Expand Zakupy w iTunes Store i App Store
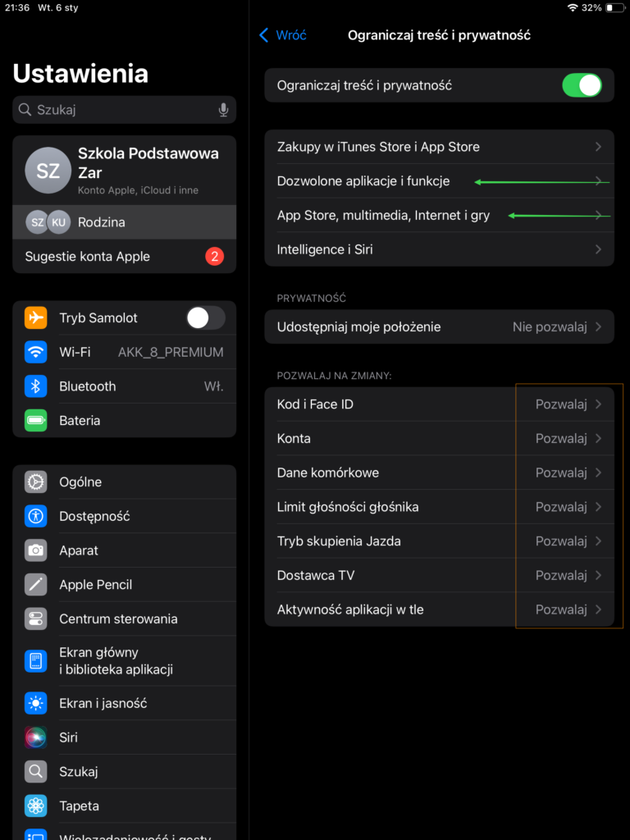The image size is (630, 840). (439, 147)
